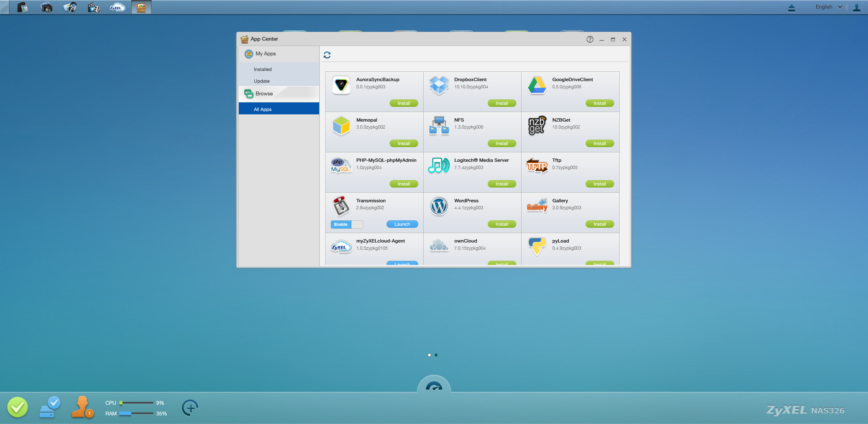Click the Memopal cube icon

341,125
